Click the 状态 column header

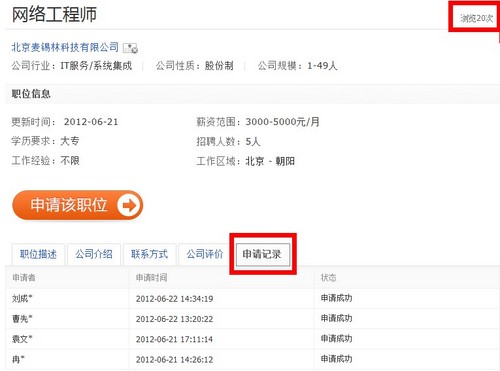pyautogui.click(x=329, y=278)
